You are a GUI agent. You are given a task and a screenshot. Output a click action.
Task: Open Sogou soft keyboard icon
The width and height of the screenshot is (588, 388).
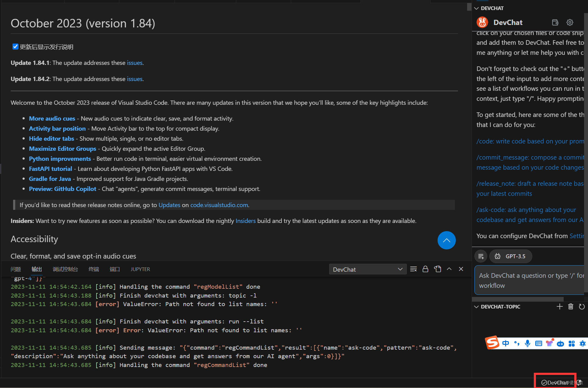539,344
